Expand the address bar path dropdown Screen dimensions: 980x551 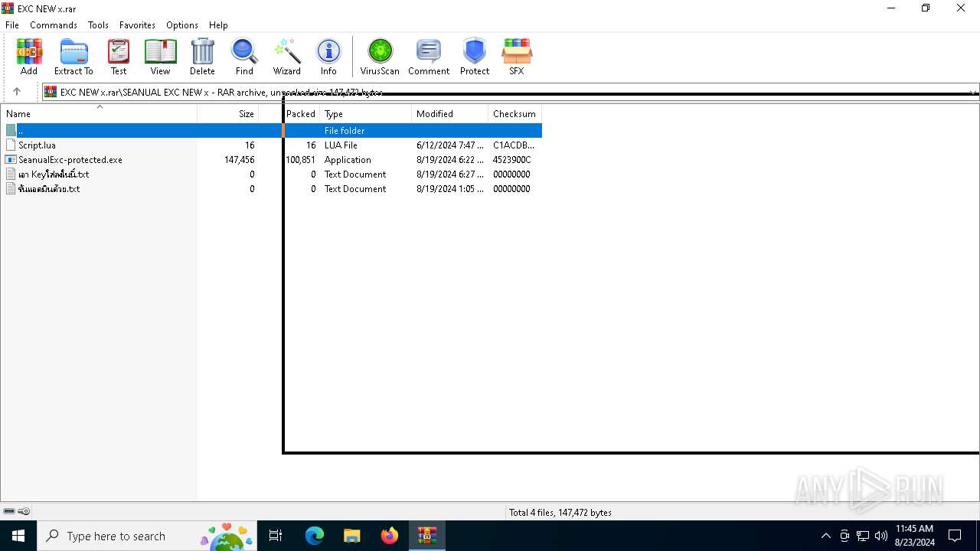(x=973, y=92)
